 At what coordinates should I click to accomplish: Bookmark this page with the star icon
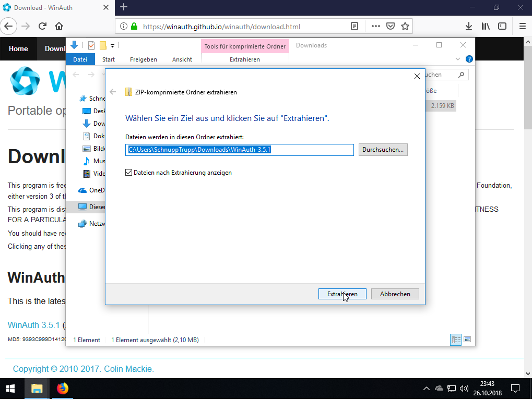405,26
